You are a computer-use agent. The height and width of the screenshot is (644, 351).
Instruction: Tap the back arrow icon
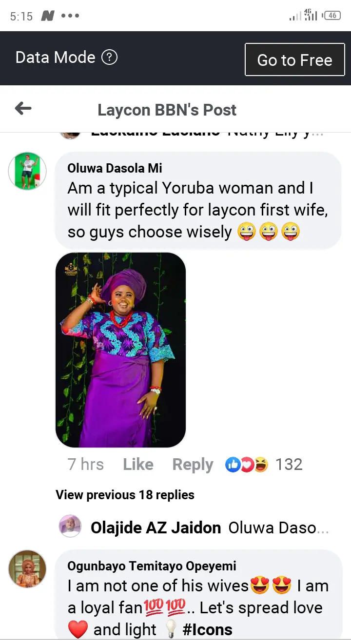coord(23,109)
